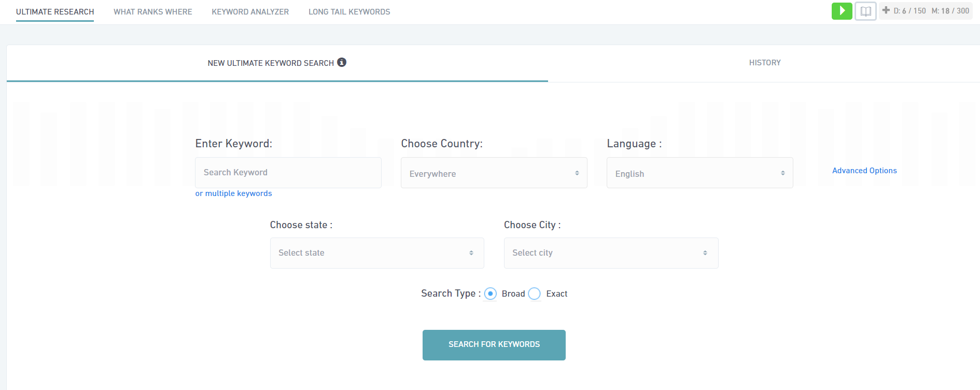
Task: Open the Choose Country dropdown
Action: click(494, 173)
